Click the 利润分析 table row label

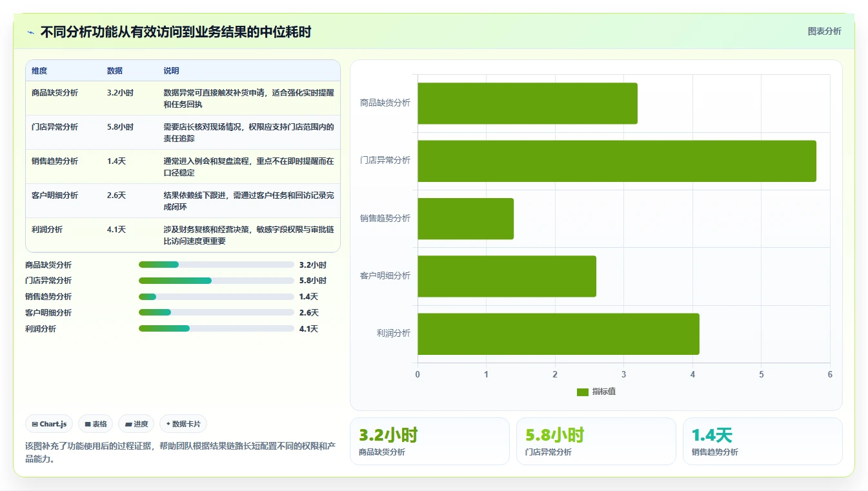pyautogui.click(x=47, y=230)
